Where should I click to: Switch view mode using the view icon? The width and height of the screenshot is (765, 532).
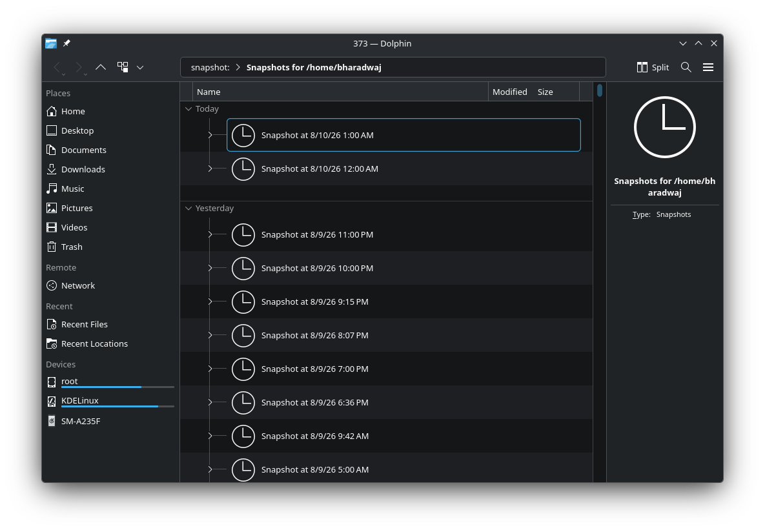tap(123, 67)
